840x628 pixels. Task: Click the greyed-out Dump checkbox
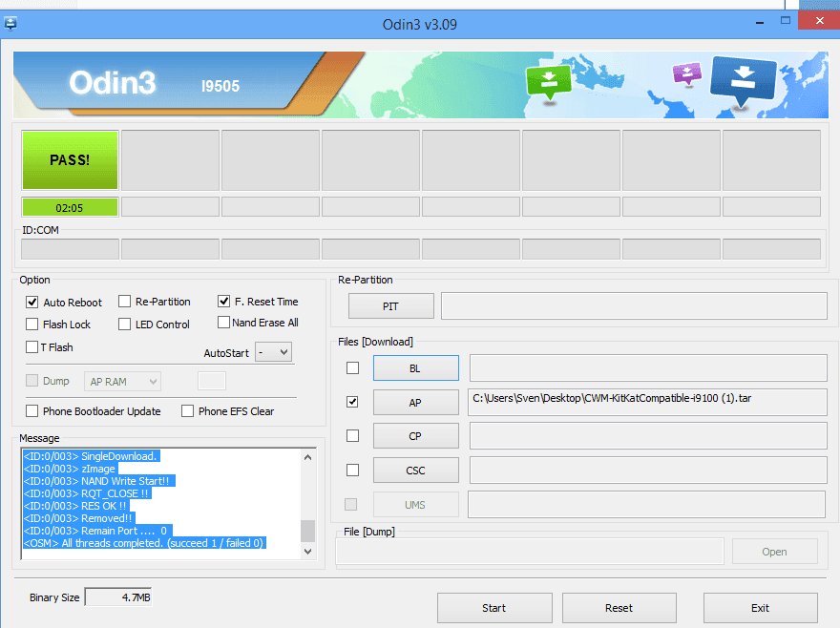[x=32, y=381]
